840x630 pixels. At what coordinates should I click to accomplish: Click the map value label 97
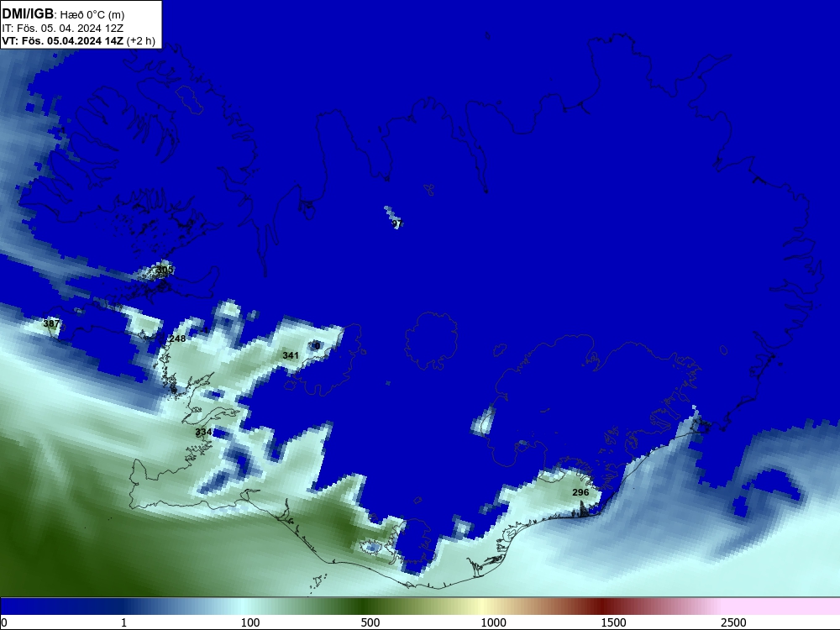tap(397, 223)
